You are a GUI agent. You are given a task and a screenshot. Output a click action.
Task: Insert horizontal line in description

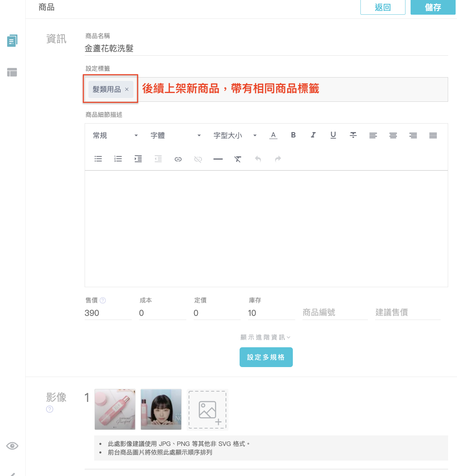(218, 159)
